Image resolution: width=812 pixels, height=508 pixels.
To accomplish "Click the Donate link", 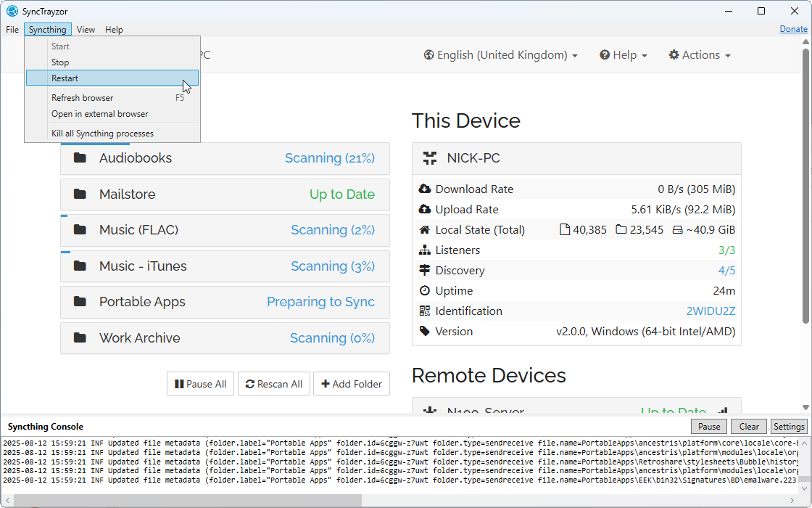I will [x=793, y=29].
